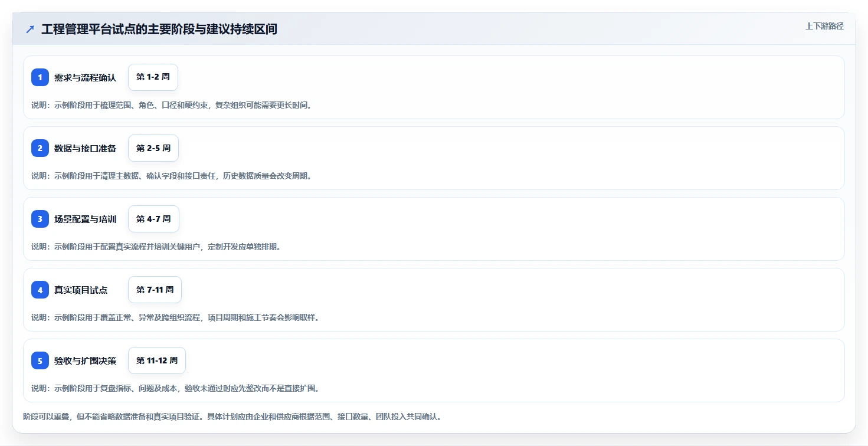The image size is (868, 446).
Task: Click the step 1 number badge
Action: [x=40, y=77]
